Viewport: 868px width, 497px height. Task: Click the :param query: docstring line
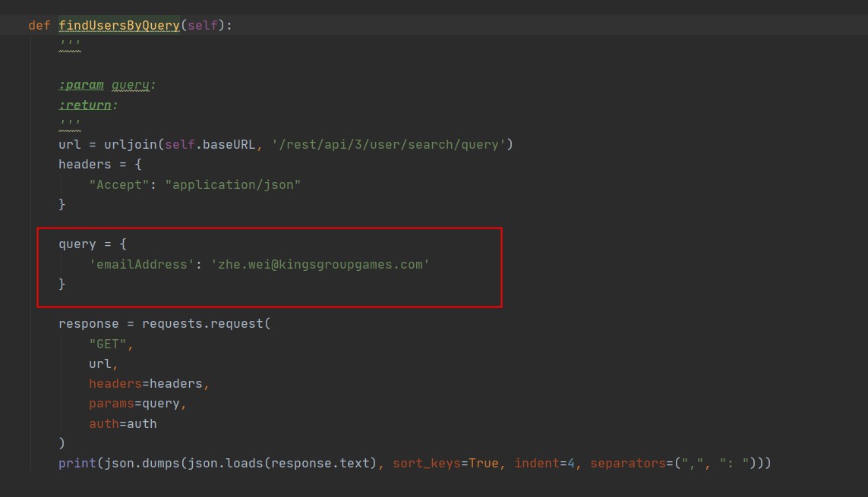pyautogui.click(x=107, y=85)
